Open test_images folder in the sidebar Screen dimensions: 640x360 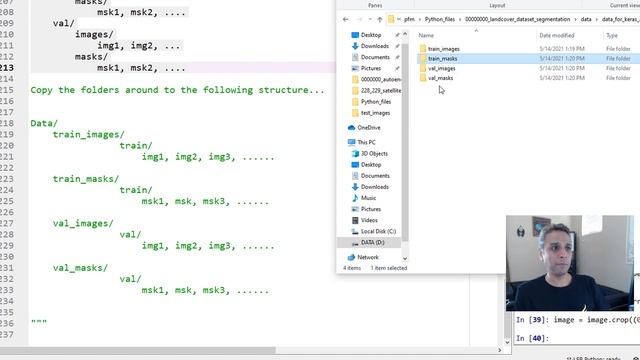coord(375,113)
